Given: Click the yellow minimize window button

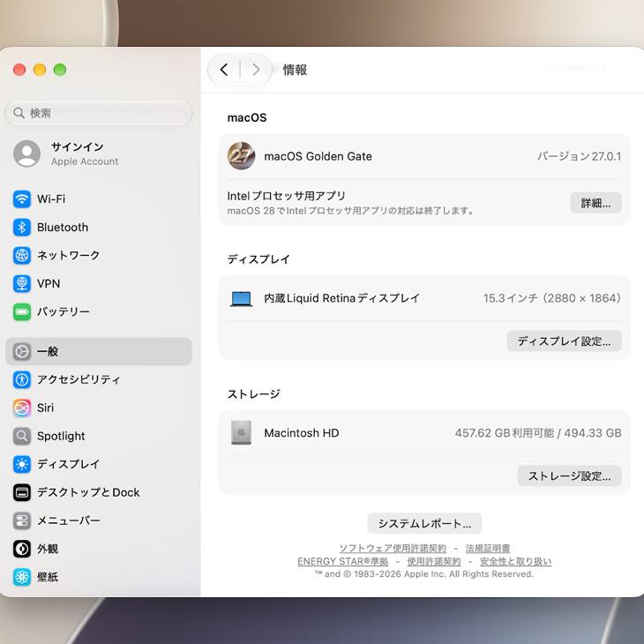Looking at the screenshot, I should tap(40, 70).
